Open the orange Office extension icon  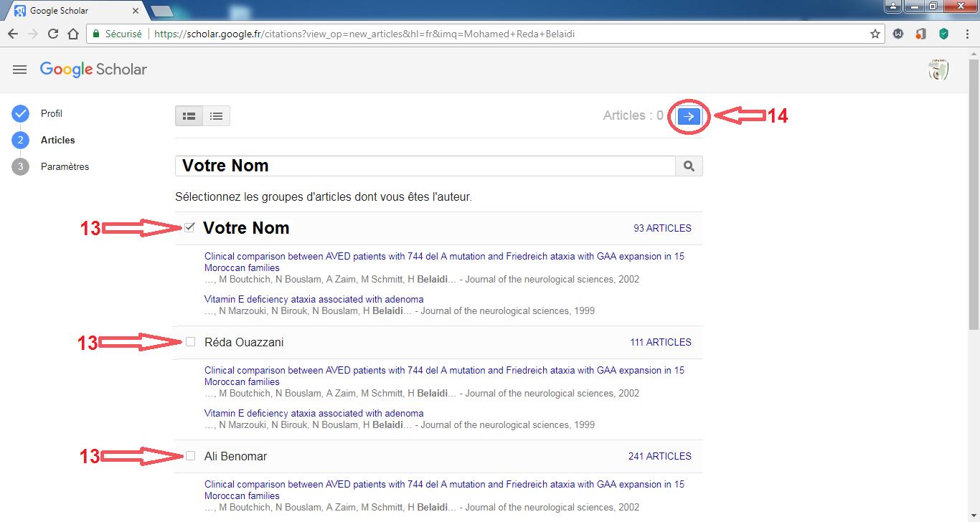click(x=921, y=34)
